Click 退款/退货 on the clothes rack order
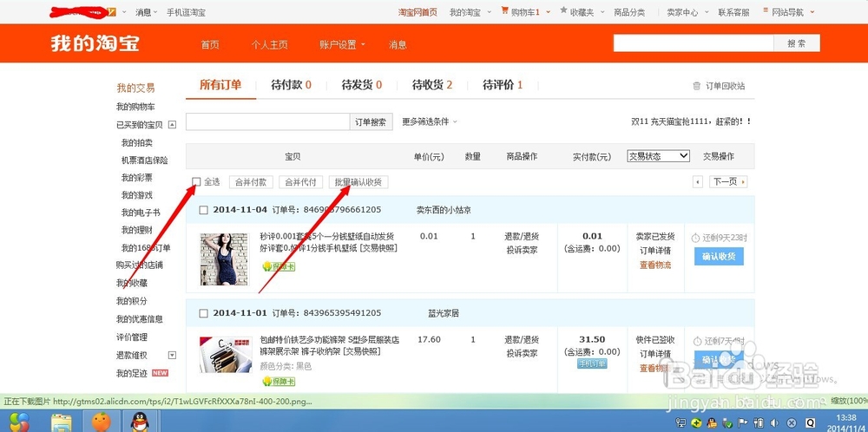The width and height of the screenshot is (868, 432). click(522, 340)
